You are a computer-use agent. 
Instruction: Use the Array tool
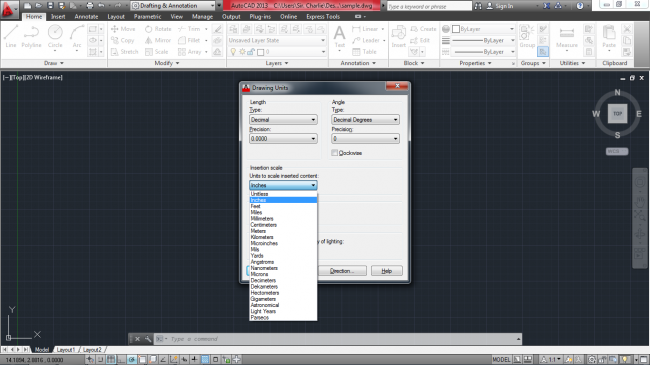[x=190, y=52]
